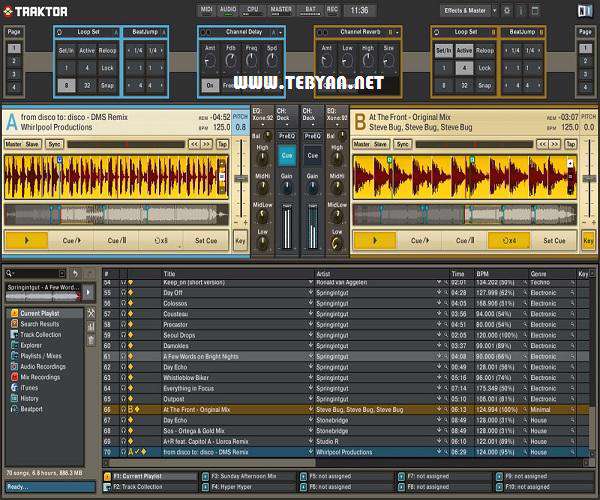Click Deck B Set Cue button
Screen dimensions: 600x500
pos(554,241)
